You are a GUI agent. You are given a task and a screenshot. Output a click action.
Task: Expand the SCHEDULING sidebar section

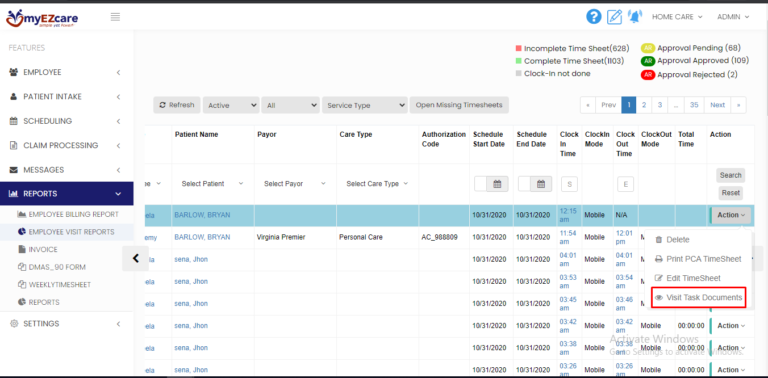click(x=67, y=121)
